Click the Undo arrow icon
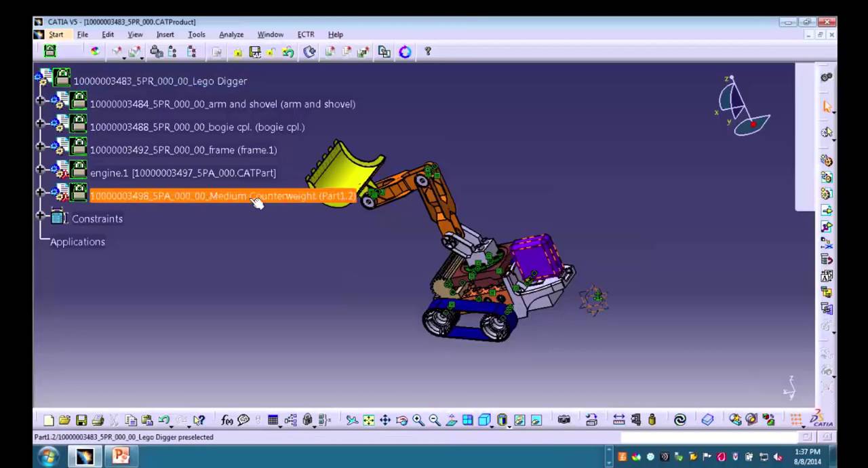 [163, 420]
